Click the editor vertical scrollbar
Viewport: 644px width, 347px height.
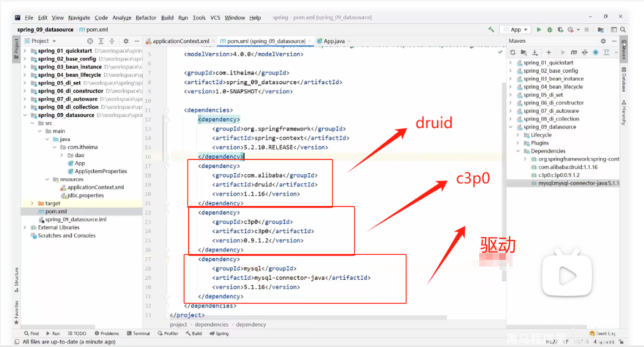(x=504, y=182)
